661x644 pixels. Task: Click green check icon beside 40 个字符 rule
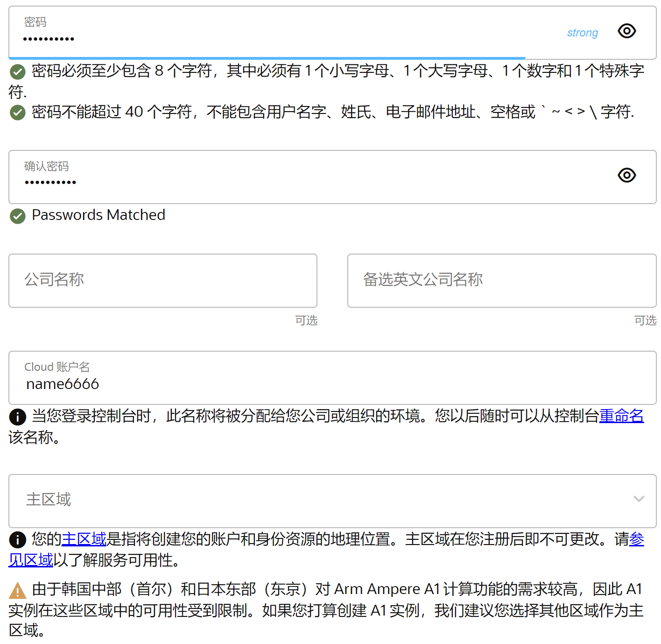[18, 113]
